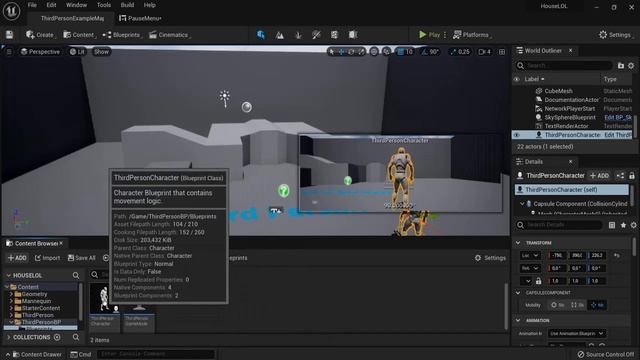
Task: Click the Play button
Action: [430, 35]
